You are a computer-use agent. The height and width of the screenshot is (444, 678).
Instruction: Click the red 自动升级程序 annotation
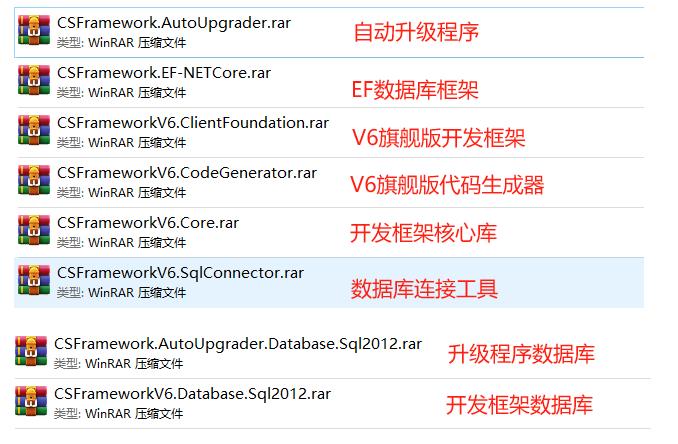click(416, 33)
